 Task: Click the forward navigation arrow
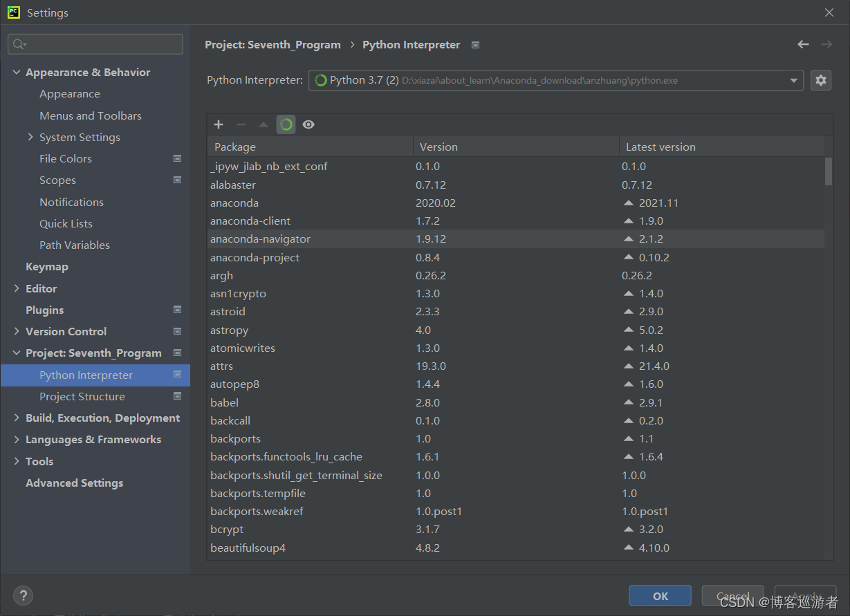[826, 44]
